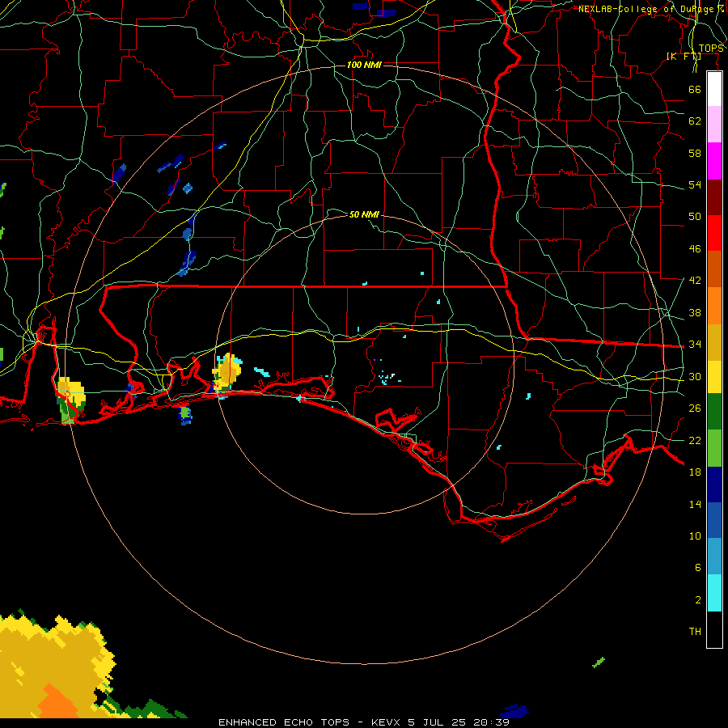Click the '26' legend value
The height and width of the screenshot is (728, 728).
695,408
